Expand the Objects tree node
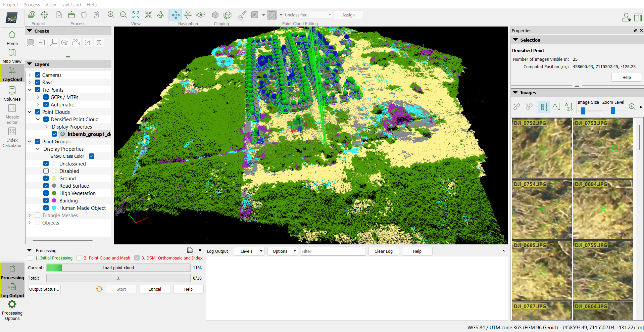The image size is (644, 332). pyautogui.click(x=30, y=223)
